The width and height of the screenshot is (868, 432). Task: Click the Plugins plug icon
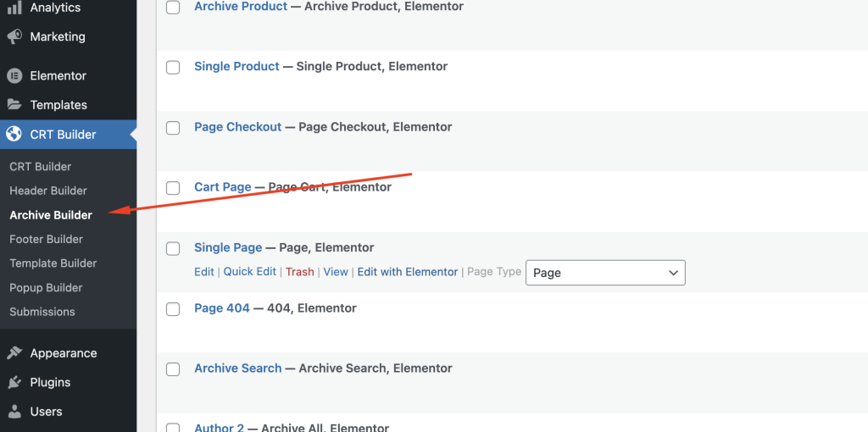[14, 382]
